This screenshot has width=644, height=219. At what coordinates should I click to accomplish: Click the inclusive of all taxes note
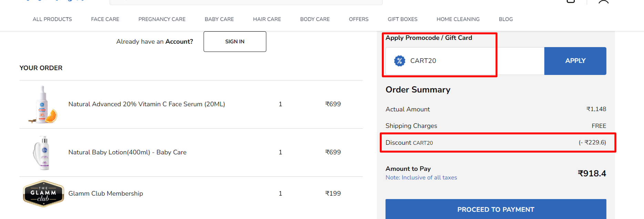pos(421,177)
